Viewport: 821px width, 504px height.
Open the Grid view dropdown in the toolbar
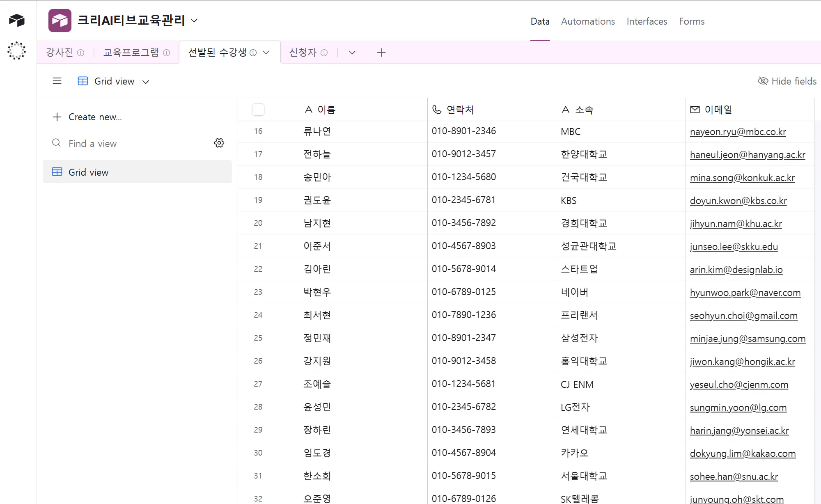(x=146, y=82)
